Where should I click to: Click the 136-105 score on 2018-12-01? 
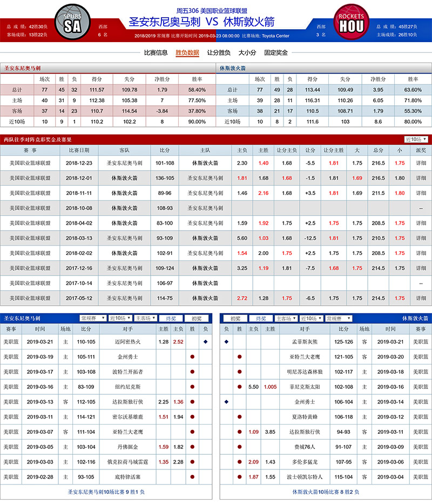tap(165, 178)
